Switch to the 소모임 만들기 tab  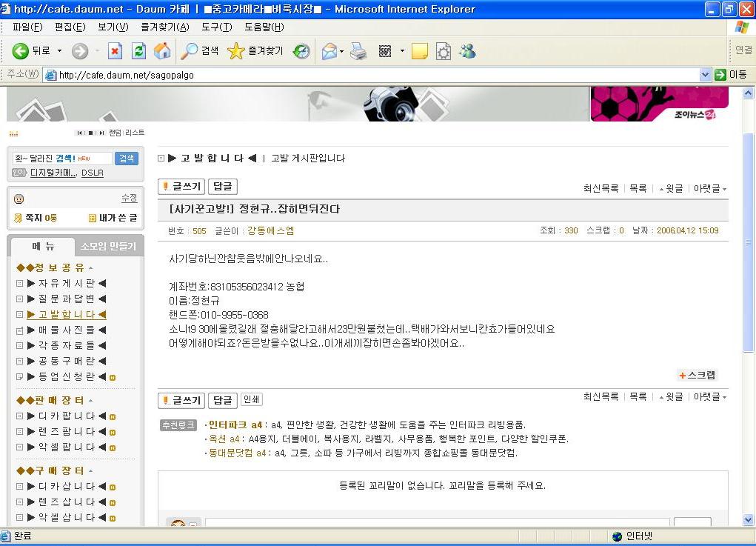(x=108, y=247)
